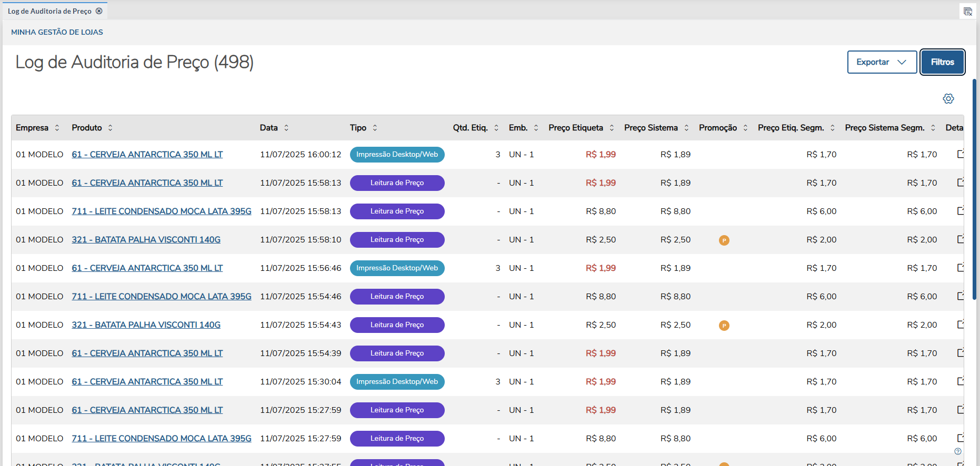Sort by Preço Sistema column
Screen dimensions: 980x466
(686, 128)
